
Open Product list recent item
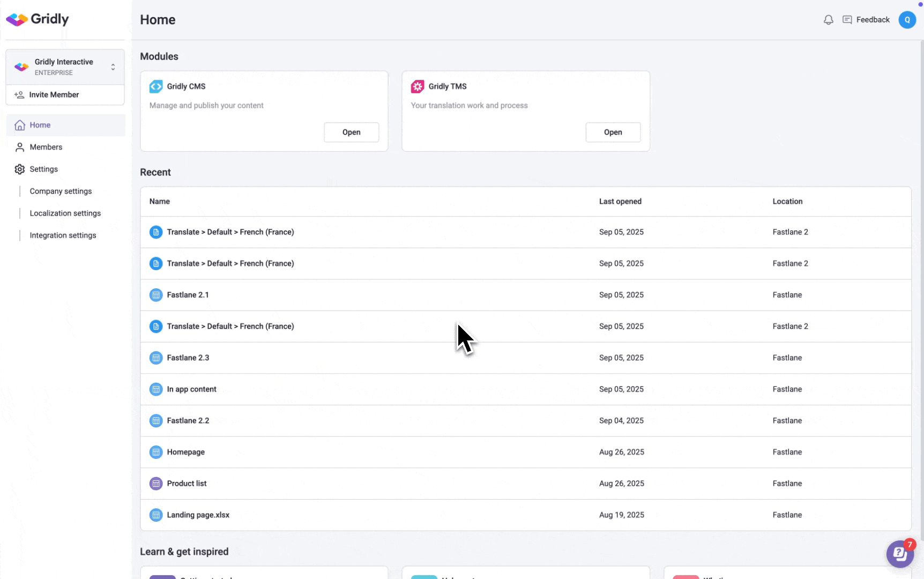(525, 484)
